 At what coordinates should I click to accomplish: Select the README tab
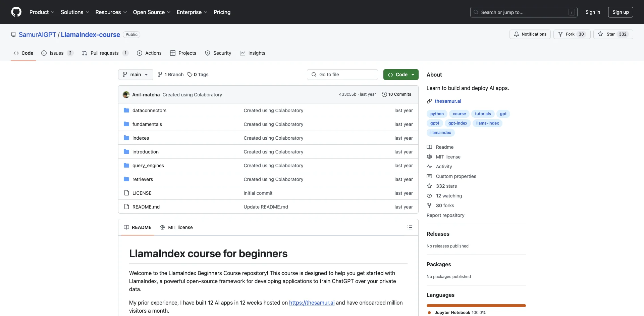[138, 227]
